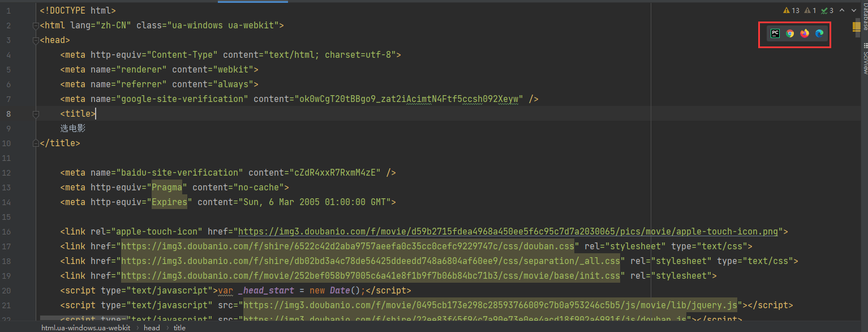Open the page in Chrome
Viewport: 868px width, 332px height.
coord(790,33)
